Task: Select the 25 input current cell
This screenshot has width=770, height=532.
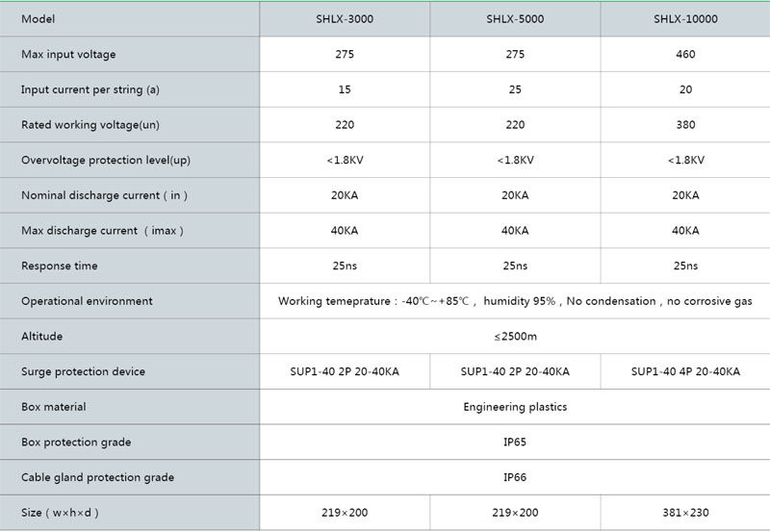Action: (515, 89)
